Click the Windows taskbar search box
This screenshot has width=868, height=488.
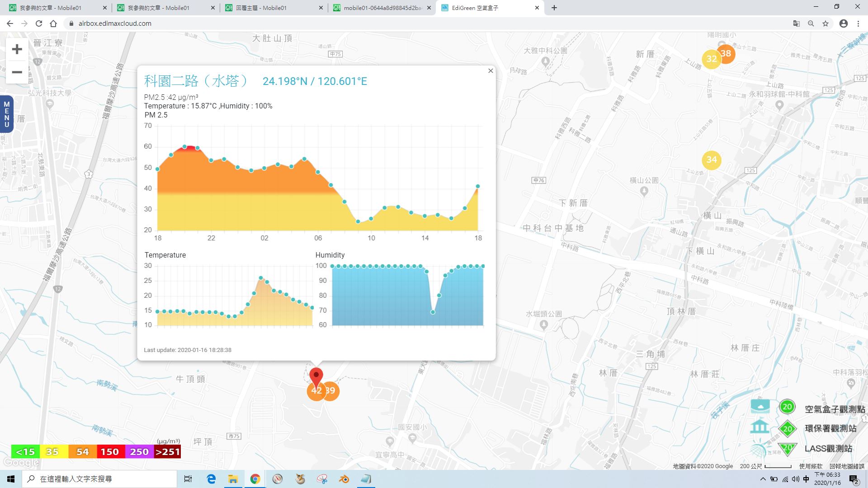(99, 479)
